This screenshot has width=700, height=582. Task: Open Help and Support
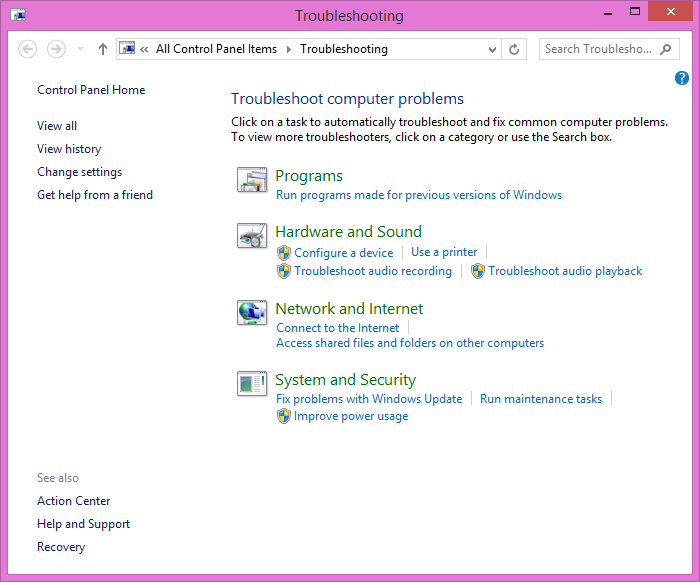pos(83,524)
